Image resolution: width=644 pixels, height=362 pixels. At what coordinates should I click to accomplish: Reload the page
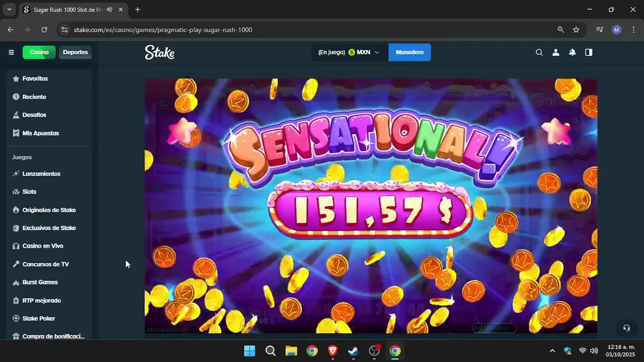pos(44,30)
